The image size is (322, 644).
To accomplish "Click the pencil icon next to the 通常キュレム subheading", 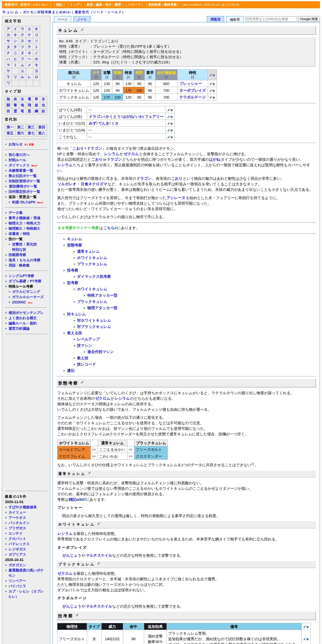I will pyautogui.click(x=89, y=473).
